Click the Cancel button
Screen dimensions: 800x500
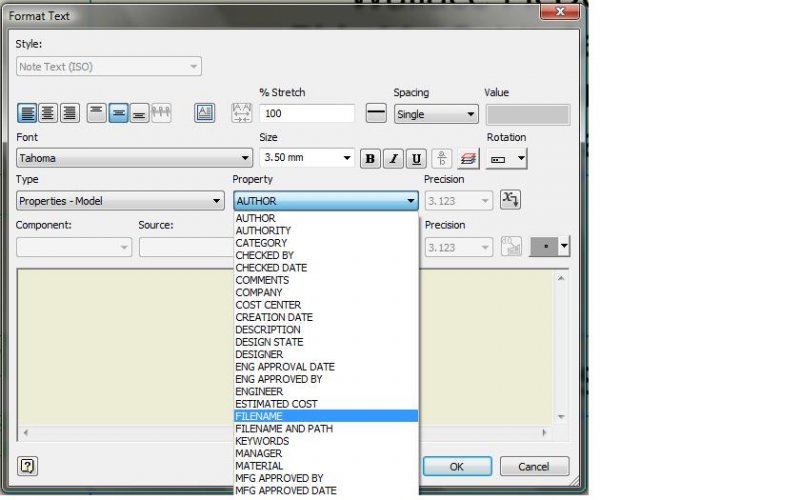pyautogui.click(x=534, y=466)
